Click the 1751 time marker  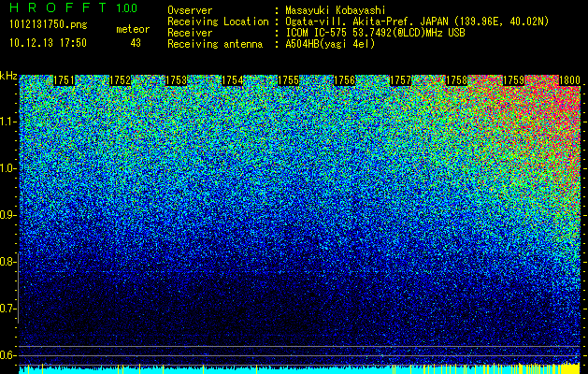[x=64, y=80]
